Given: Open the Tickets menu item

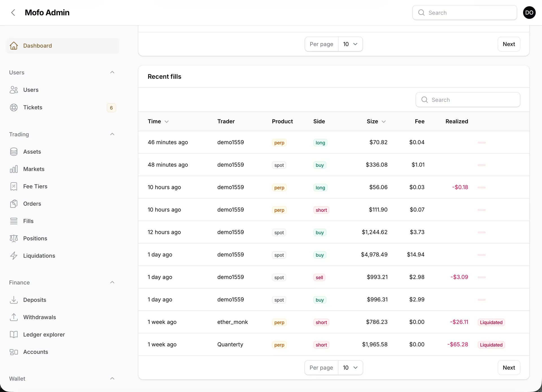Looking at the screenshot, I should click(63, 107).
